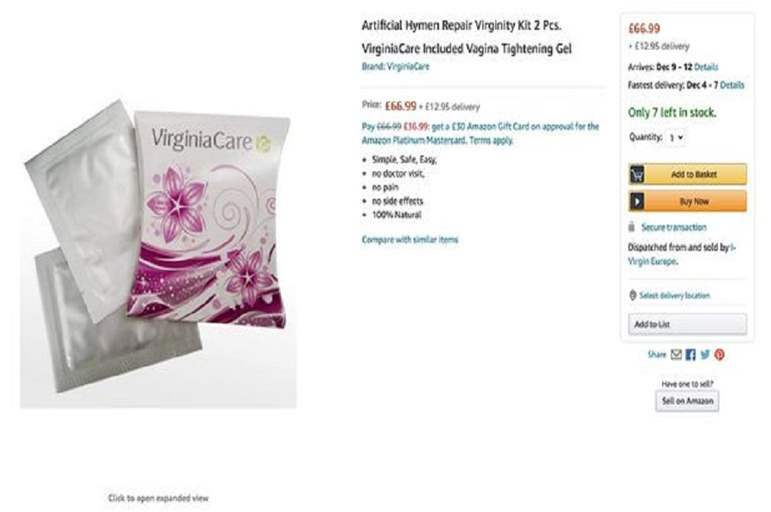Open Details link next to Arrives date
This screenshot has height=512, width=771.
[706, 67]
